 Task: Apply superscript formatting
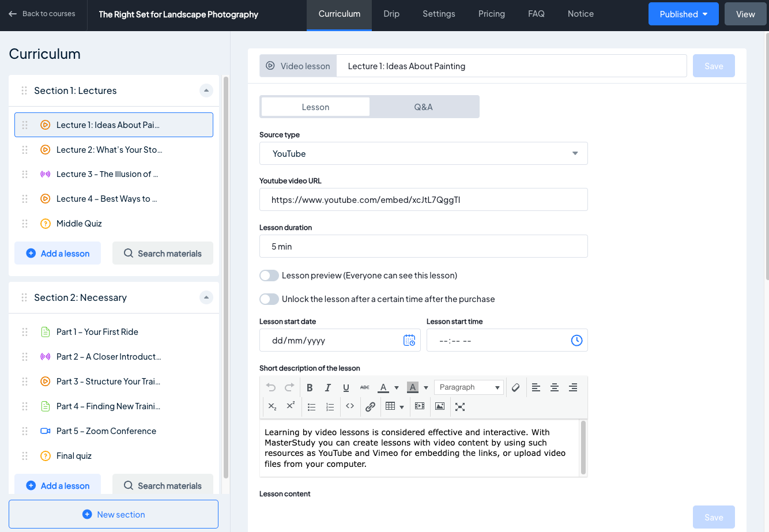[x=291, y=406]
